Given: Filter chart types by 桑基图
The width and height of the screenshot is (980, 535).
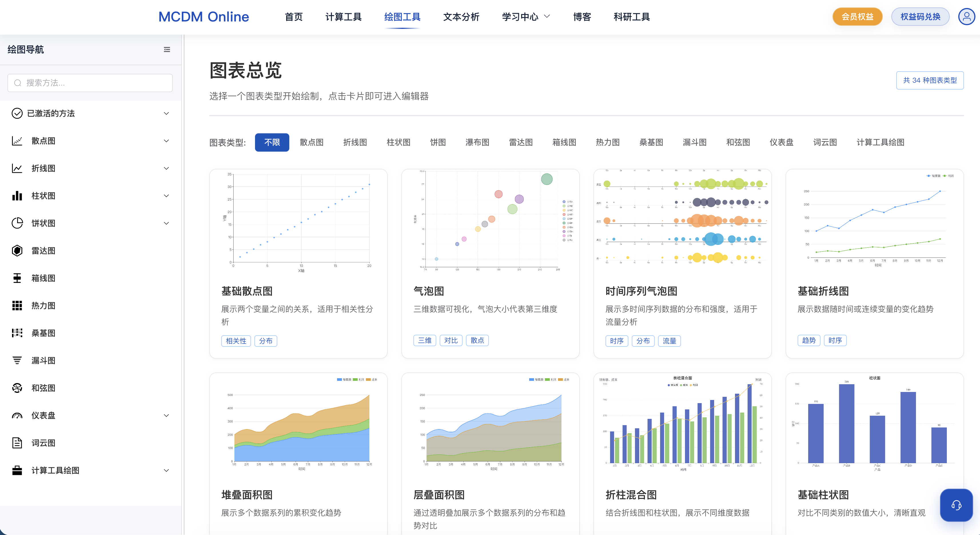Looking at the screenshot, I should point(651,142).
